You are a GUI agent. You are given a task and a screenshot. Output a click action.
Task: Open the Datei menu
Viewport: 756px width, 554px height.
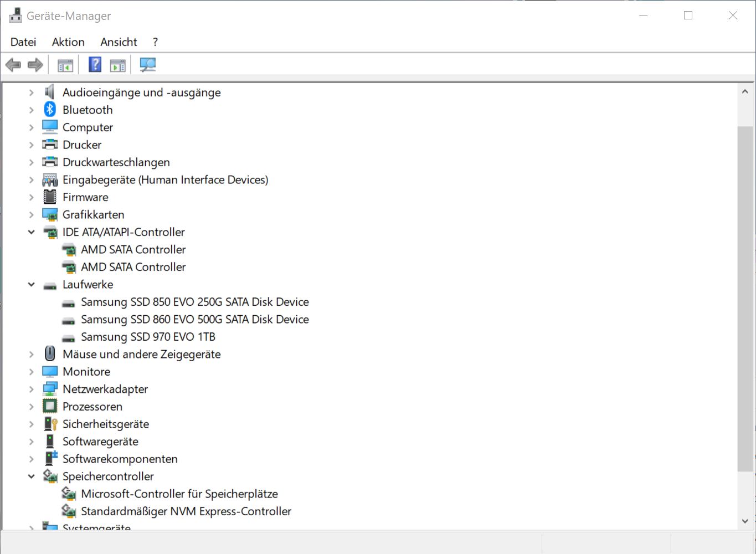coord(23,42)
